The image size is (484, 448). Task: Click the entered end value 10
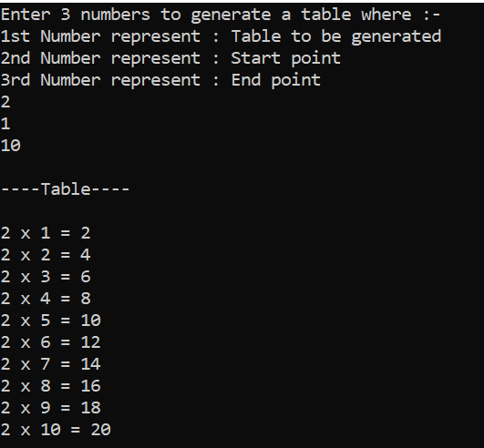pyautogui.click(x=11, y=146)
